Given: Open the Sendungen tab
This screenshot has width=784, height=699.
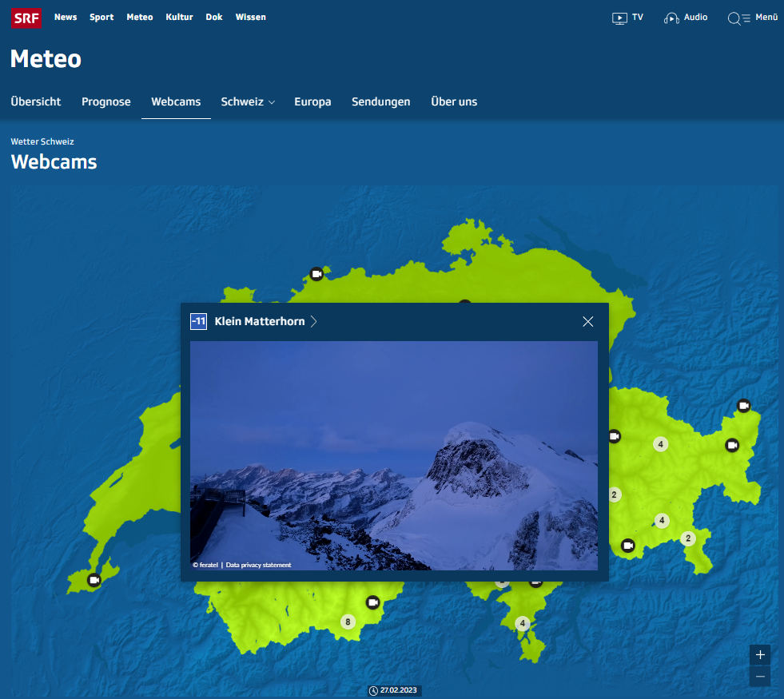Looking at the screenshot, I should tap(380, 101).
